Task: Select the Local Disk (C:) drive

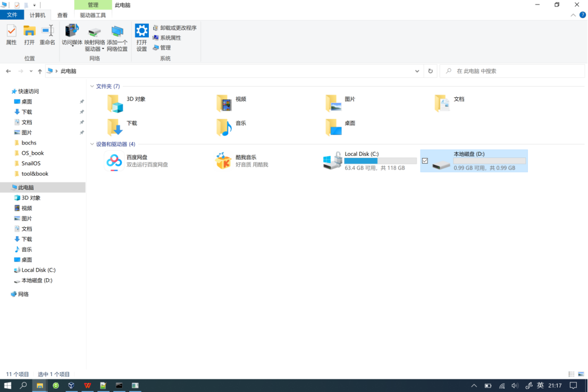Action: 369,161
